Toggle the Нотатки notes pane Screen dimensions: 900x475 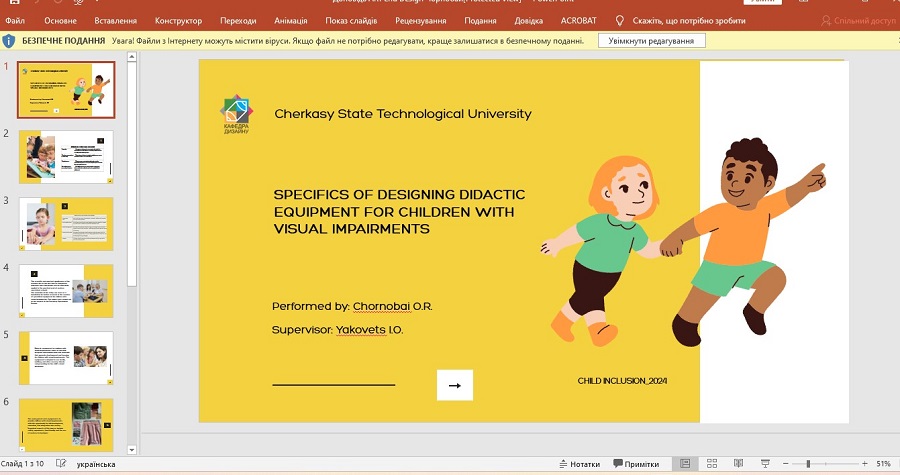(x=580, y=464)
